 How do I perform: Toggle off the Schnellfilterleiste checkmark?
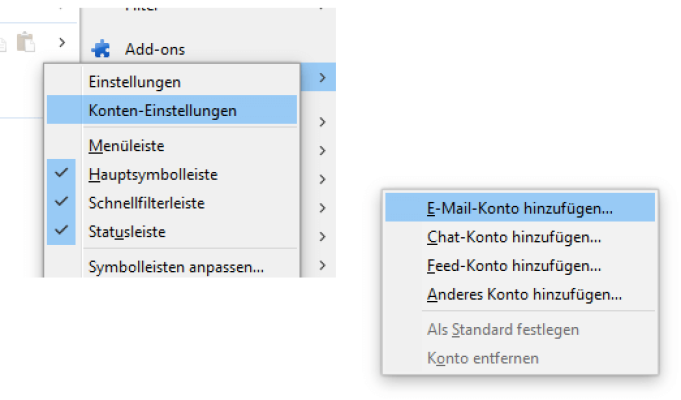[62, 201]
